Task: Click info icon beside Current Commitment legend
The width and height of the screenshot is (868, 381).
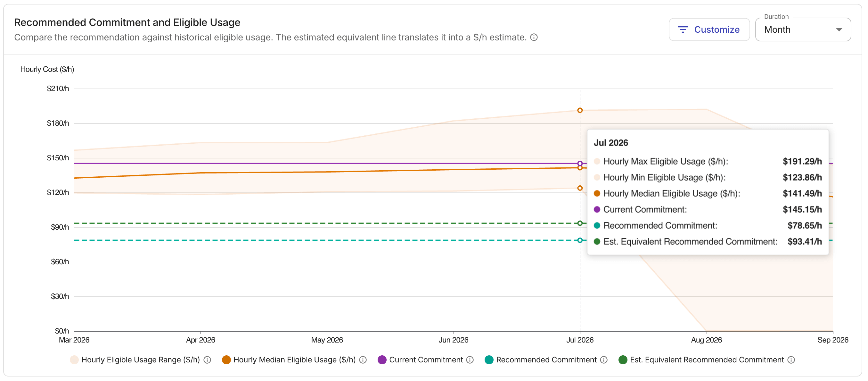Action: point(470,360)
